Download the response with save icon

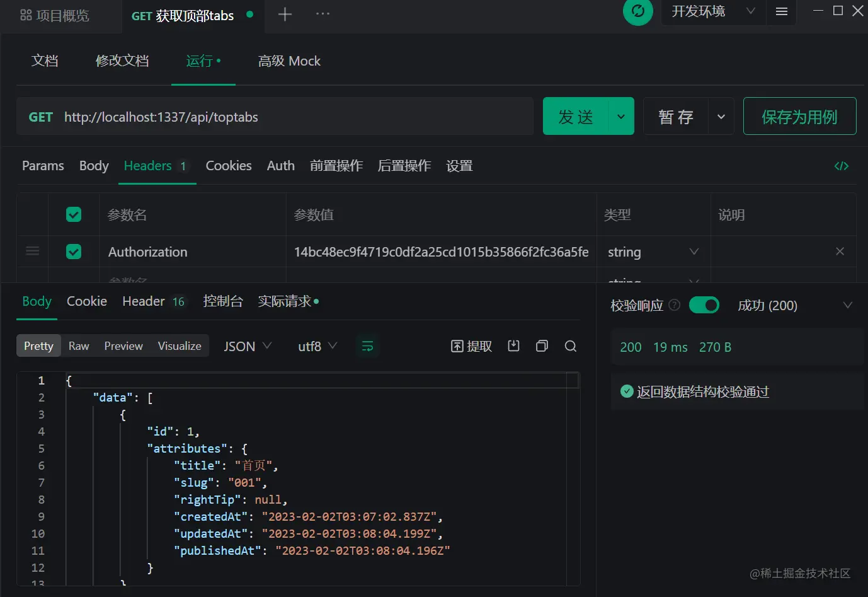pyautogui.click(x=513, y=345)
